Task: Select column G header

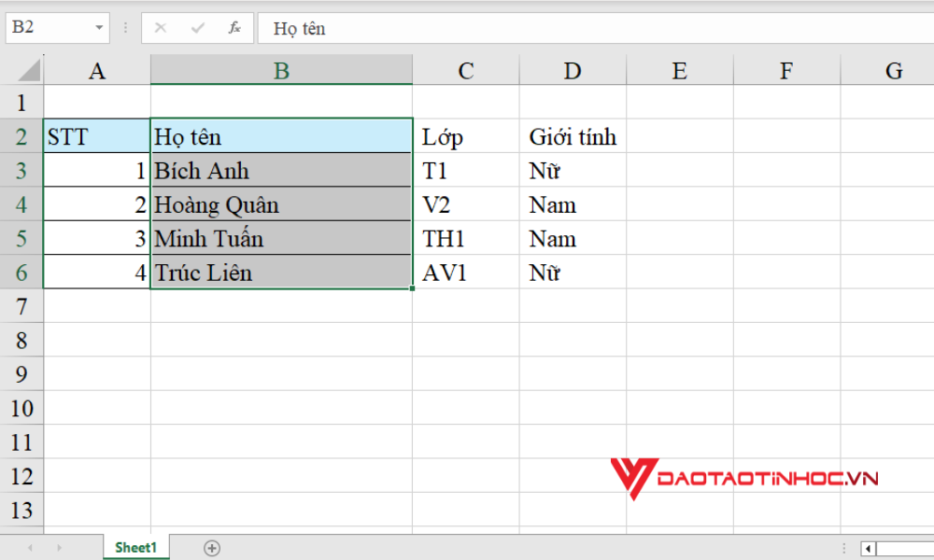Action: point(887,70)
